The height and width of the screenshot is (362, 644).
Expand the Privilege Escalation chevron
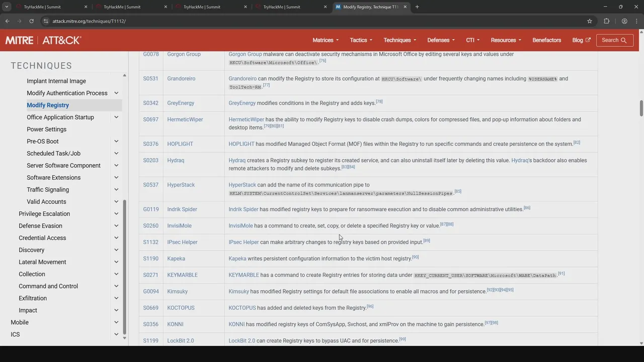[x=116, y=214]
